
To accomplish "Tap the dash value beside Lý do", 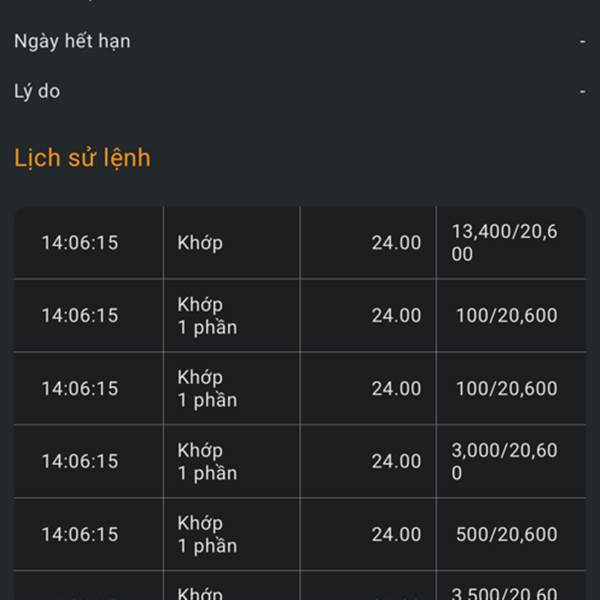I will pos(582,91).
